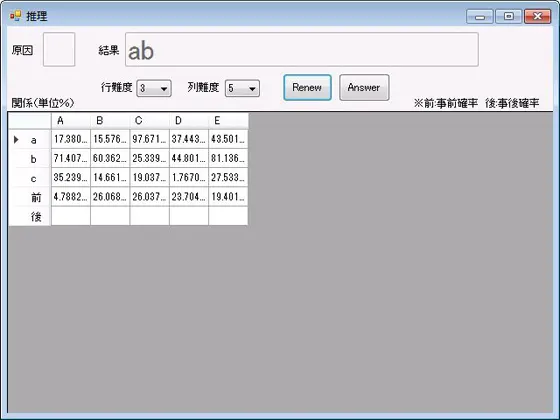Focus the 原因 input box
This screenshot has height=420, width=560.
click(59, 50)
